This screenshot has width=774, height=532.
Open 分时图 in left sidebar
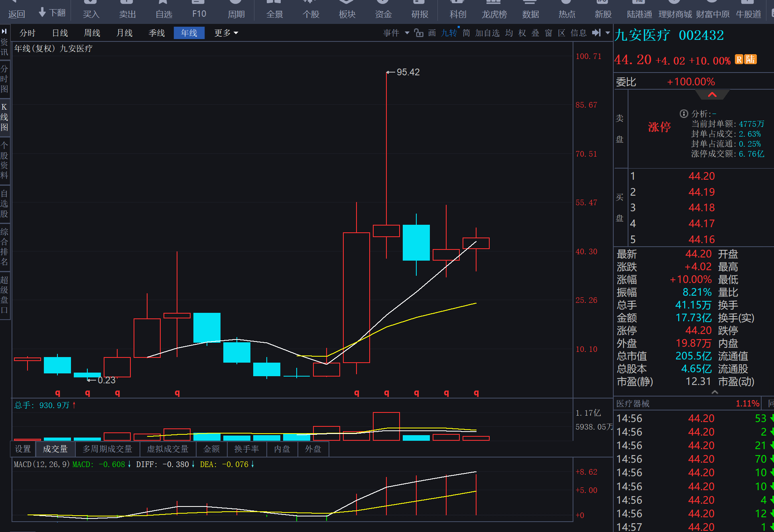point(4,79)
